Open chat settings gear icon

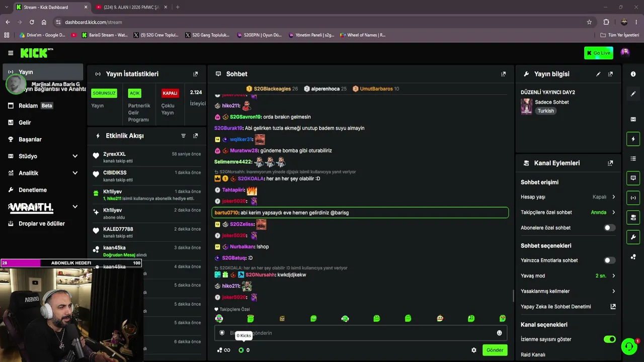tap(473, 350)
